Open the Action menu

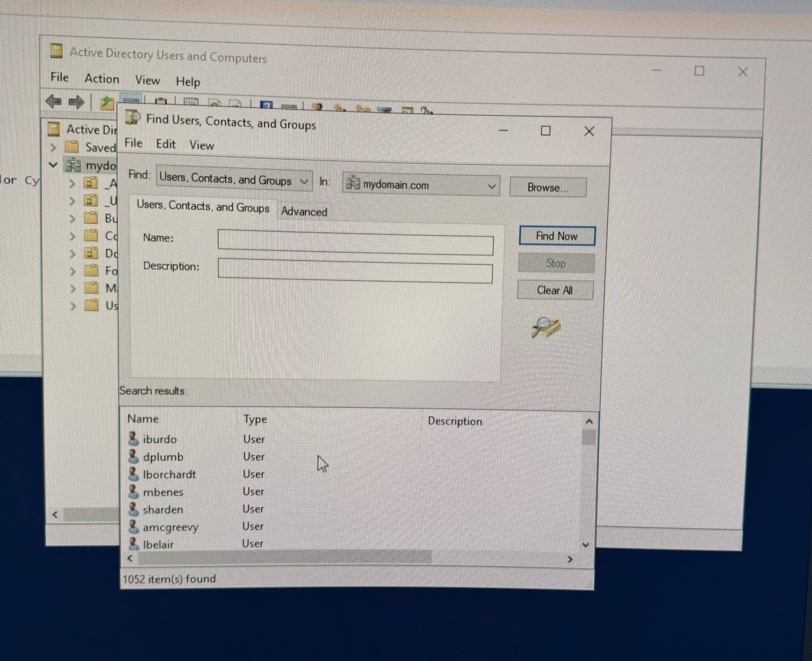click(101, 79)
